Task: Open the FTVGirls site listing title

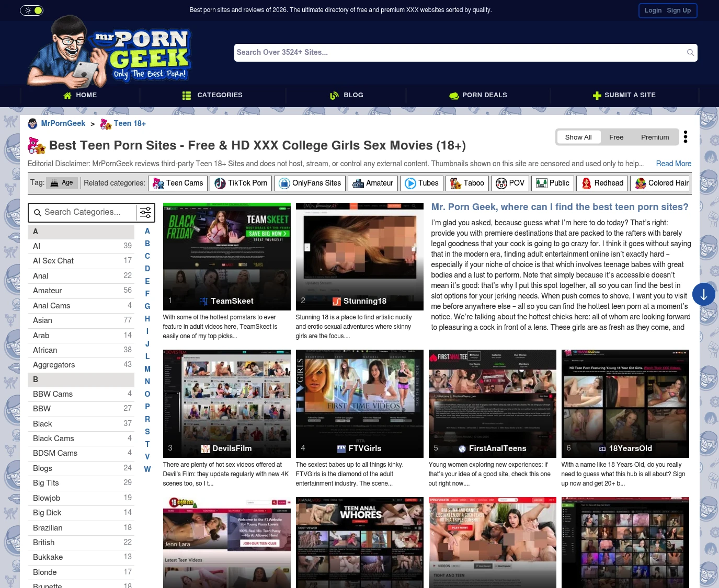Action: pos(365,448)
